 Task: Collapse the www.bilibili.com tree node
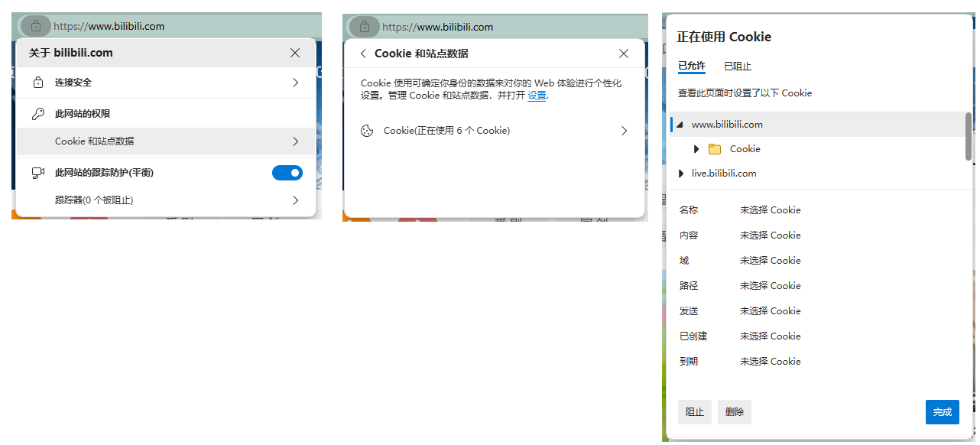tap(680, 125)
